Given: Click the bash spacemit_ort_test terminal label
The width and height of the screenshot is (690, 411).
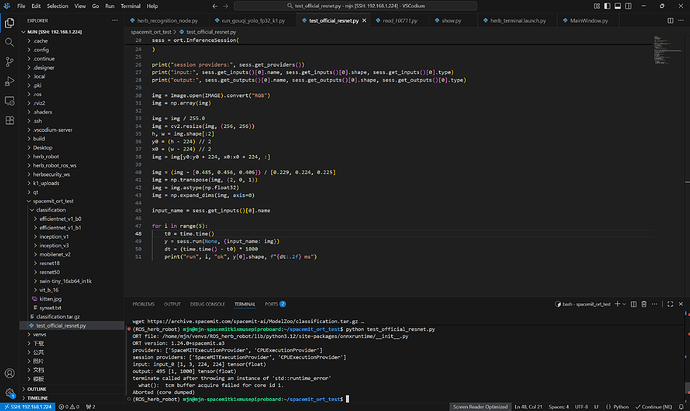Looking at the screenshot, I should tap(583, 304).
